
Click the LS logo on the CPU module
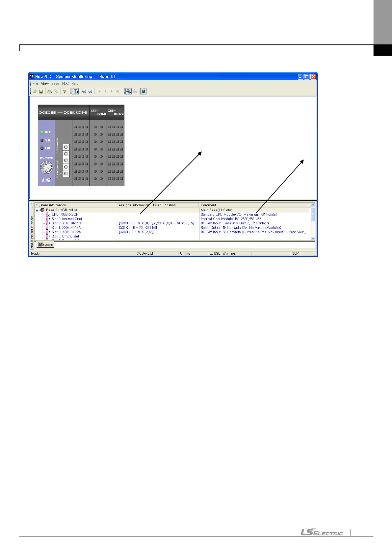point(46,180)
